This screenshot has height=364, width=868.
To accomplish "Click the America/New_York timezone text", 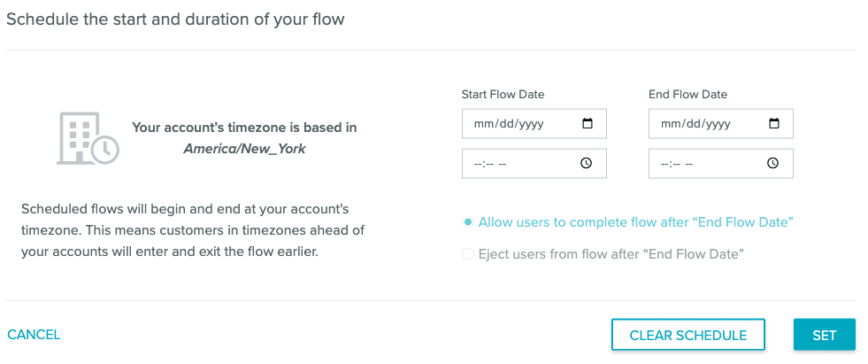I will (244, 149).
